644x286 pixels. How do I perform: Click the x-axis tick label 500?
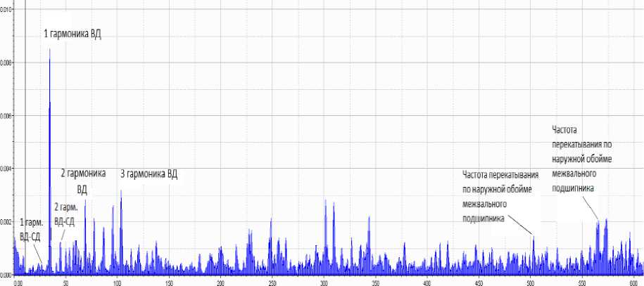click(x=530, y=282)
